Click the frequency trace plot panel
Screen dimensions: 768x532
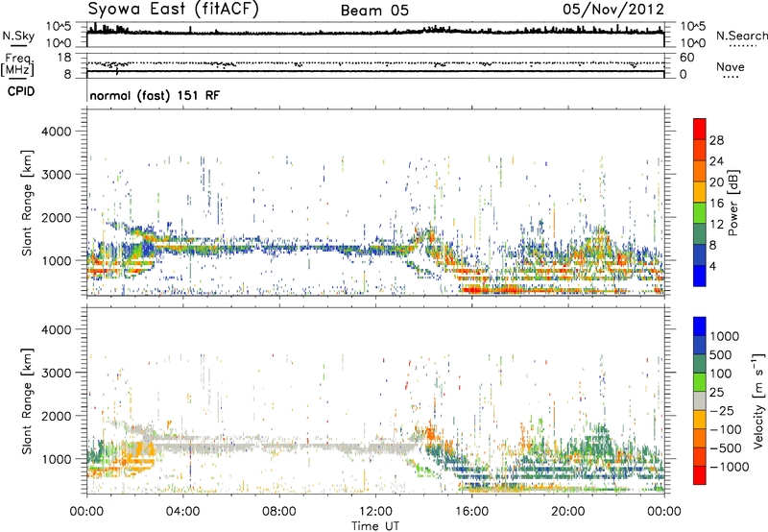[375, 65]
